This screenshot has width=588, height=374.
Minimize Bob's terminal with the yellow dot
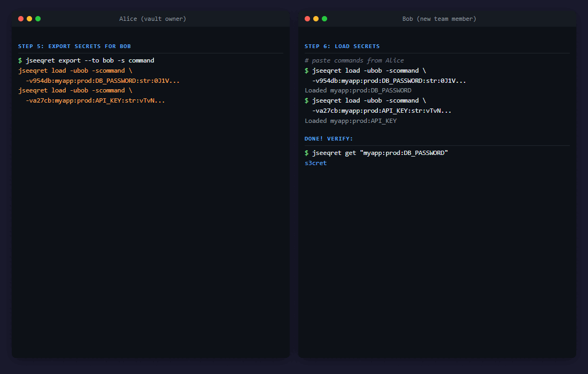[316, 19]
